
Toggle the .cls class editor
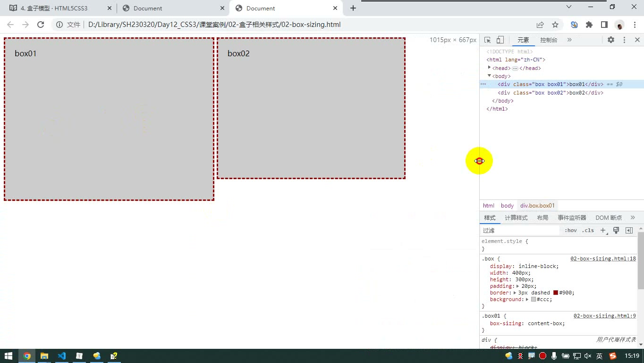pyautogui.click(x=588, y=230)
